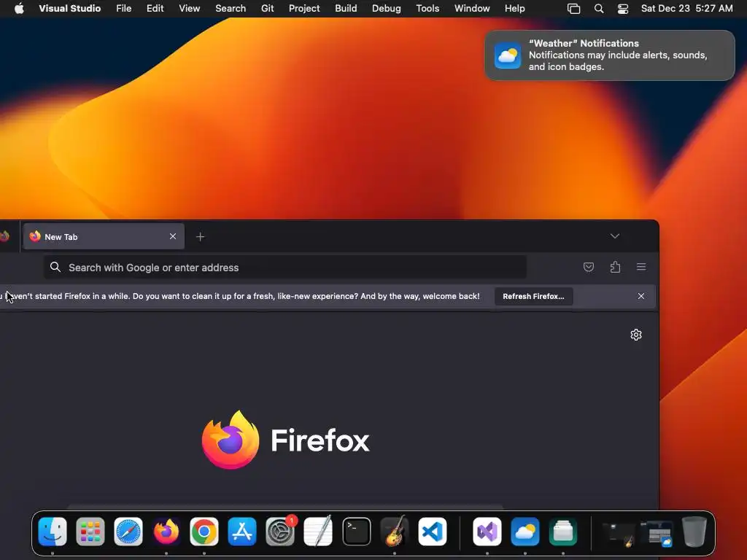Click the Firefox icon in the Dock

click(166, 532)
